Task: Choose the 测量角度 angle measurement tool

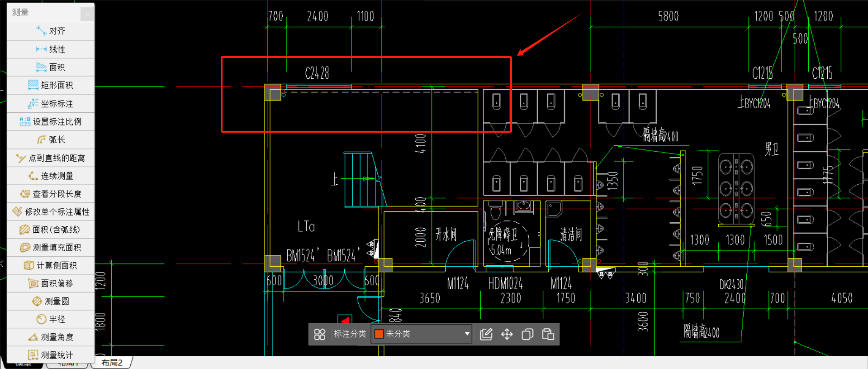Action: point(51,337)
